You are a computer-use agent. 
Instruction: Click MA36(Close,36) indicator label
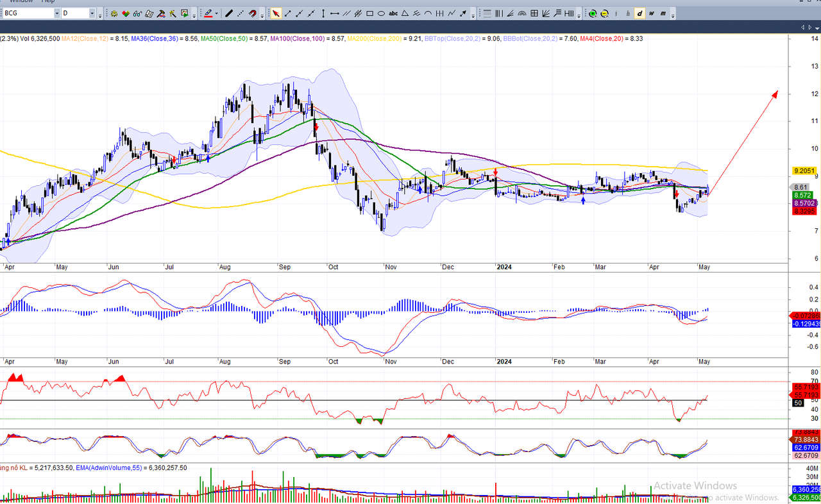point(155,38)
